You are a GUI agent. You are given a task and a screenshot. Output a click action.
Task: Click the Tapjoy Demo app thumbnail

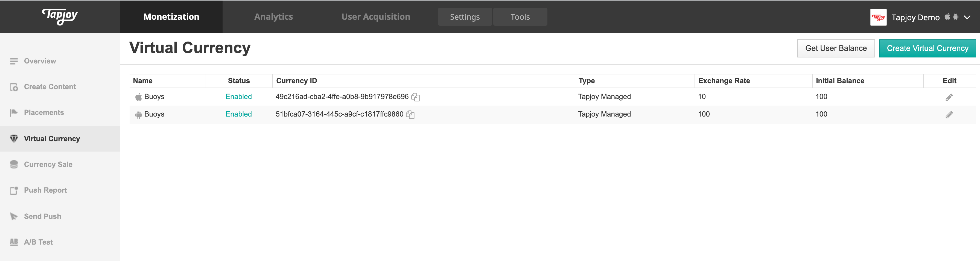878,17
